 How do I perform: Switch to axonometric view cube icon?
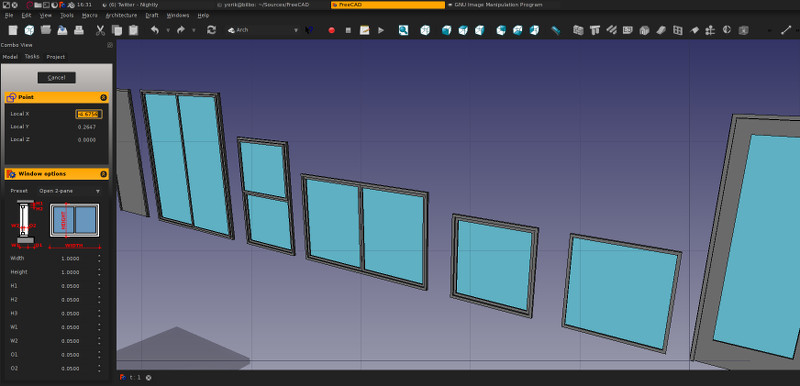(x=425, y=31)
